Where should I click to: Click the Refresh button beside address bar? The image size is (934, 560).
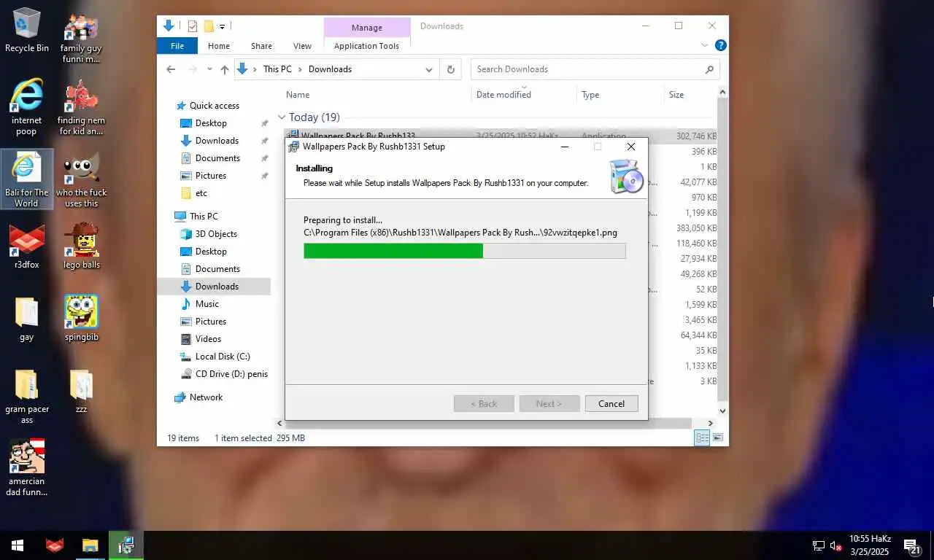[x=451, y=69]
